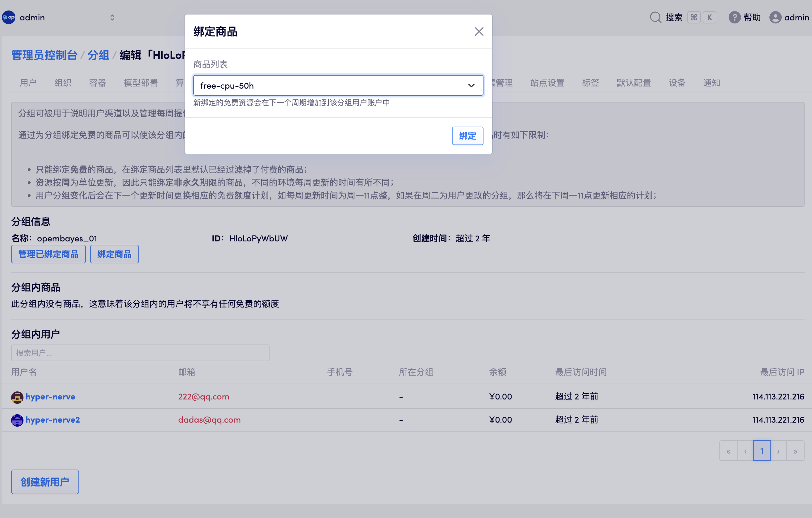Expand the admin workspace switcher
The height and width of the screenshot is (518, 812).
[112, 17]
